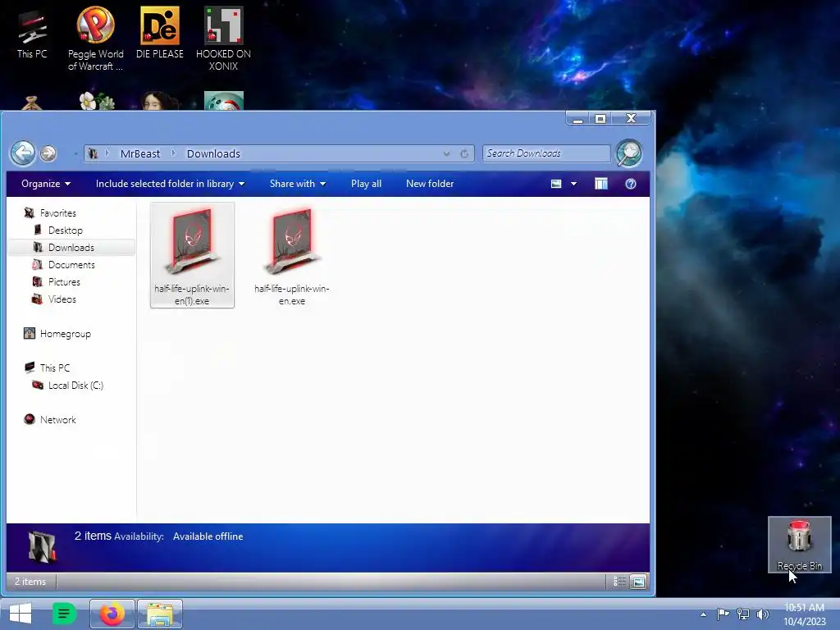Go forward with Explorer forward arrow
840x630 pixels.
coord(48,153)
